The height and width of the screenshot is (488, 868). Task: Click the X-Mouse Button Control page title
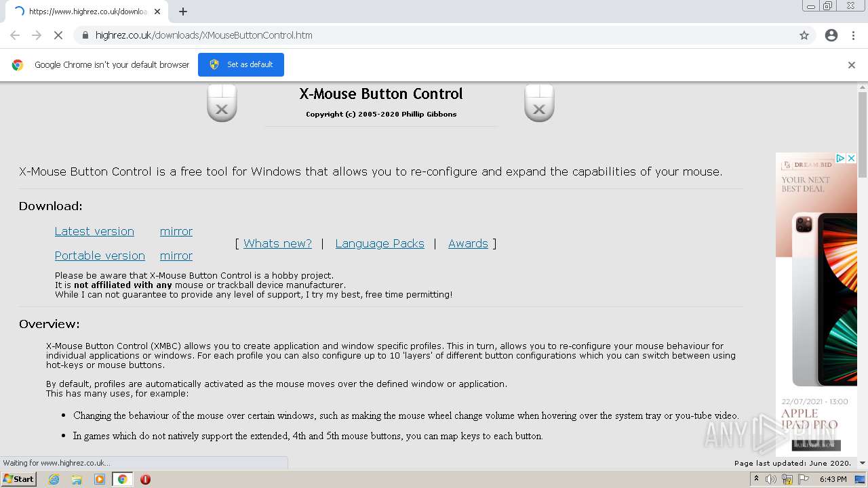[x=381, y=94]
